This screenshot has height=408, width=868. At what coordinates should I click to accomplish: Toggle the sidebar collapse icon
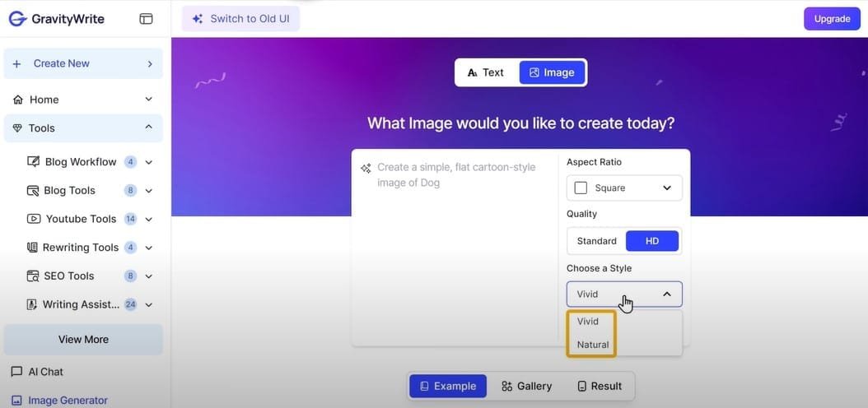tap(147, 19)
